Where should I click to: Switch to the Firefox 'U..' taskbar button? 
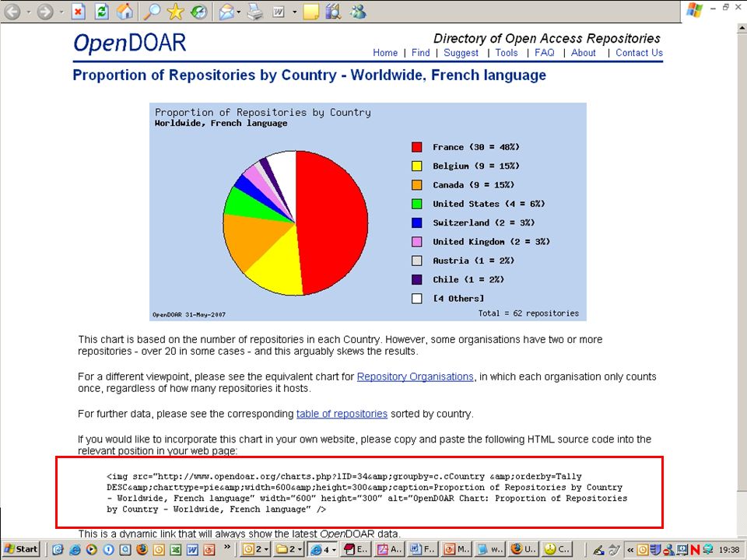(523, 550)
